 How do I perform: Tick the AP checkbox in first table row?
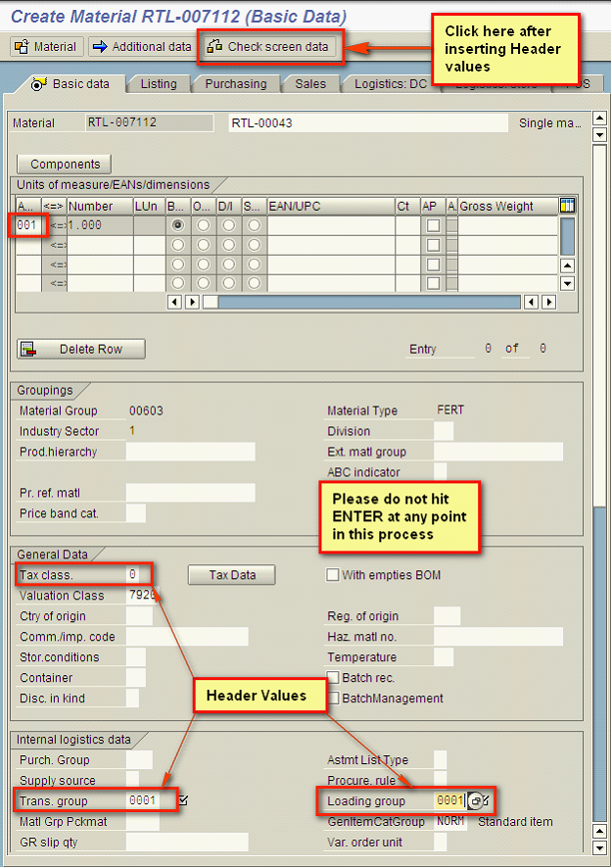433,225
